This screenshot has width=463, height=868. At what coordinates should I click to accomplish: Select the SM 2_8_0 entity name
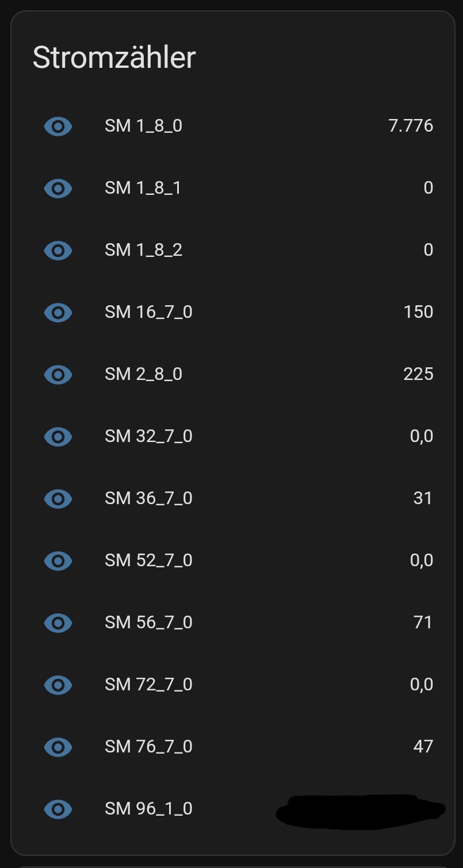tap(143, 374)
